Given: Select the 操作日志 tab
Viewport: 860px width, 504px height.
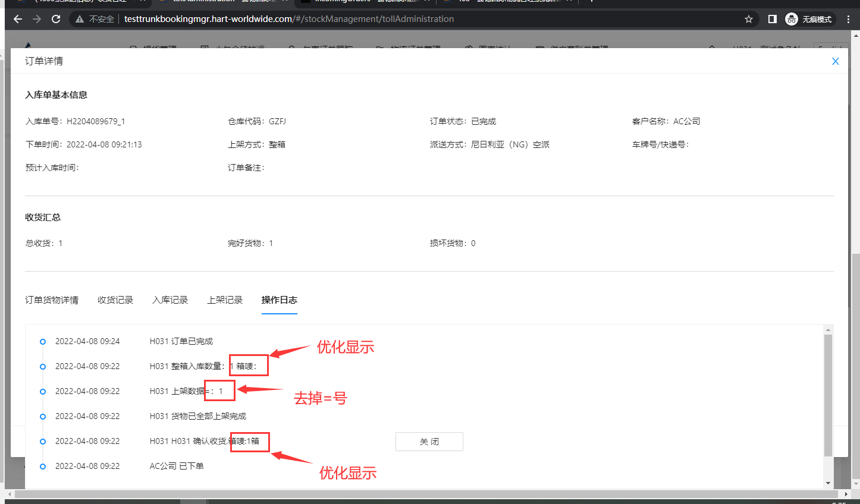Looking at the screenshot, I should click(280, 300).
